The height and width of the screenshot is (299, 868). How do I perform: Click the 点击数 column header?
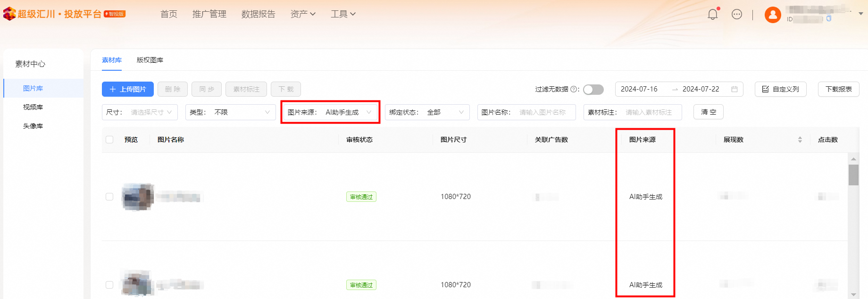(828, 140)
